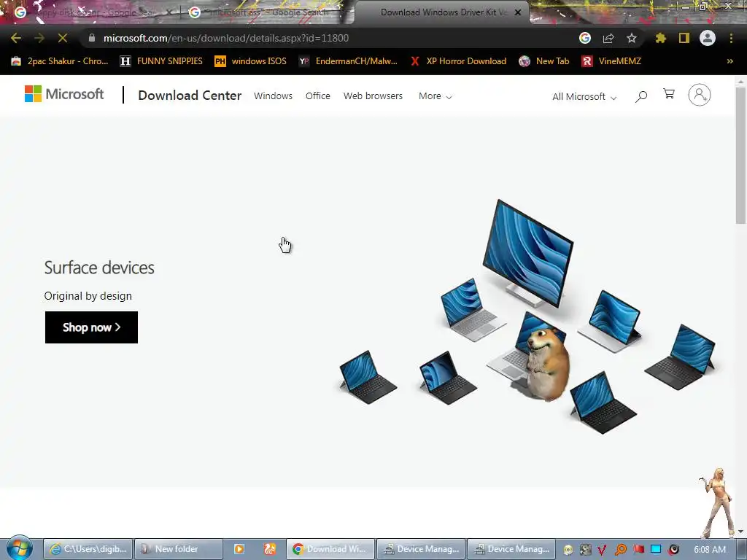The height and width of the screenshot is (560, 747).
Task: Expand the More dropdown
Action: tap(435, 96)
